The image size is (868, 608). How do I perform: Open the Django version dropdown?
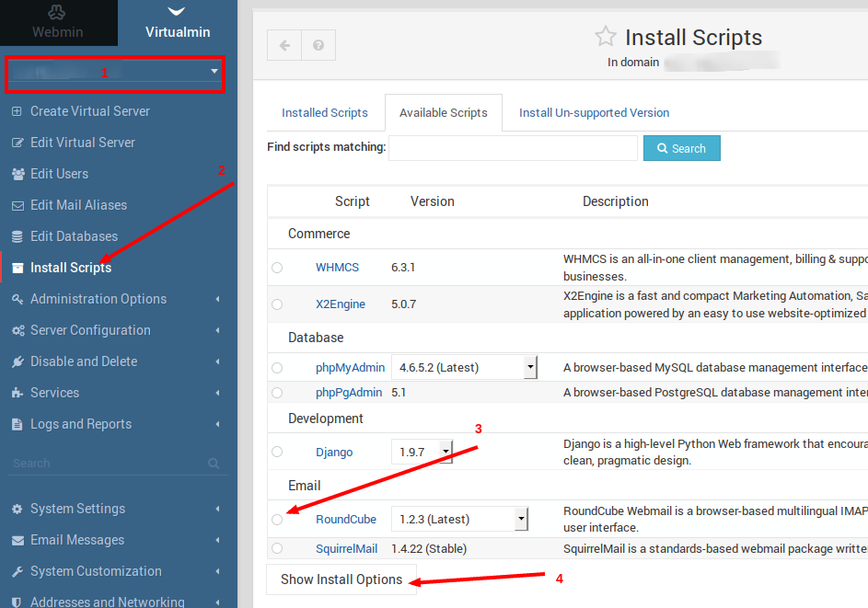[x=422, y=452]
